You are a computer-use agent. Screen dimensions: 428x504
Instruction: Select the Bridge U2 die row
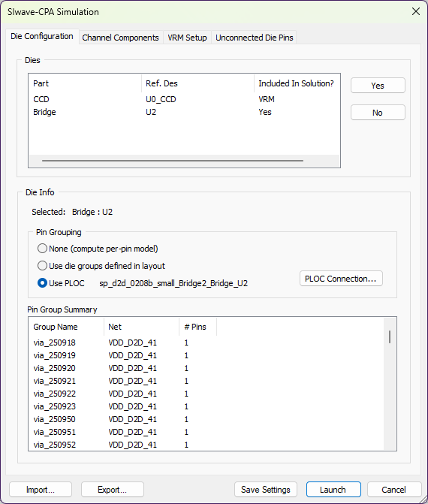(x=184, y=112)
